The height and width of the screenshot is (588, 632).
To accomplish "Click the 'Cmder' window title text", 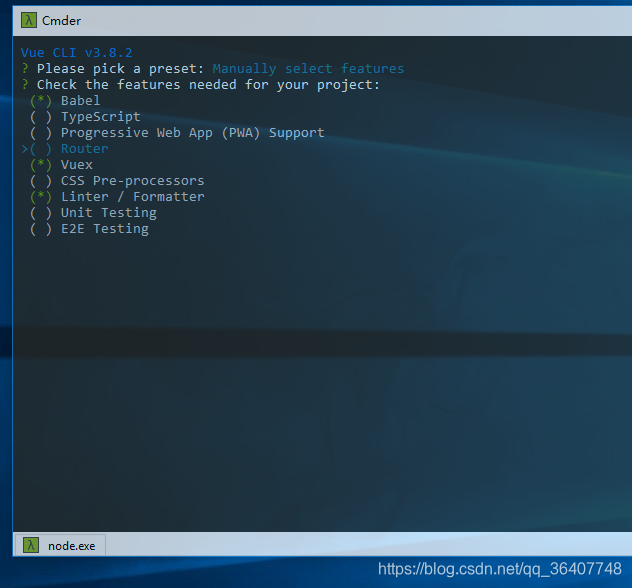I will pos(61,21).
